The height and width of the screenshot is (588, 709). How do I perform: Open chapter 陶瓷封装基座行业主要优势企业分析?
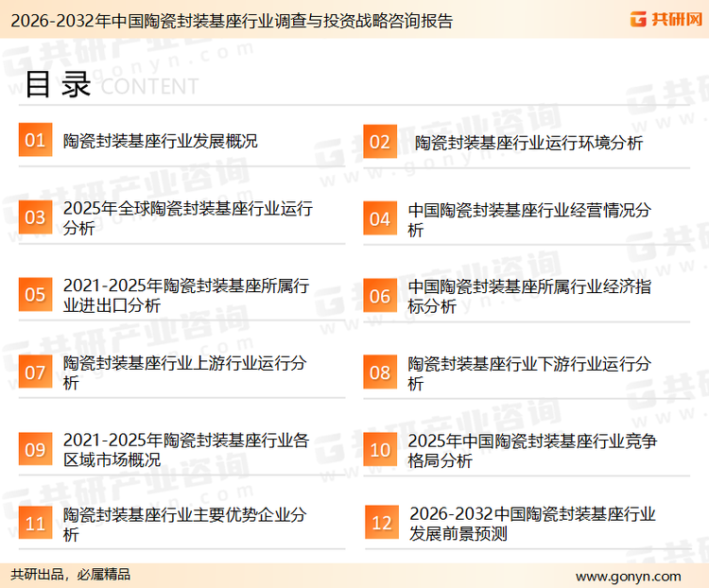(184, 525)
